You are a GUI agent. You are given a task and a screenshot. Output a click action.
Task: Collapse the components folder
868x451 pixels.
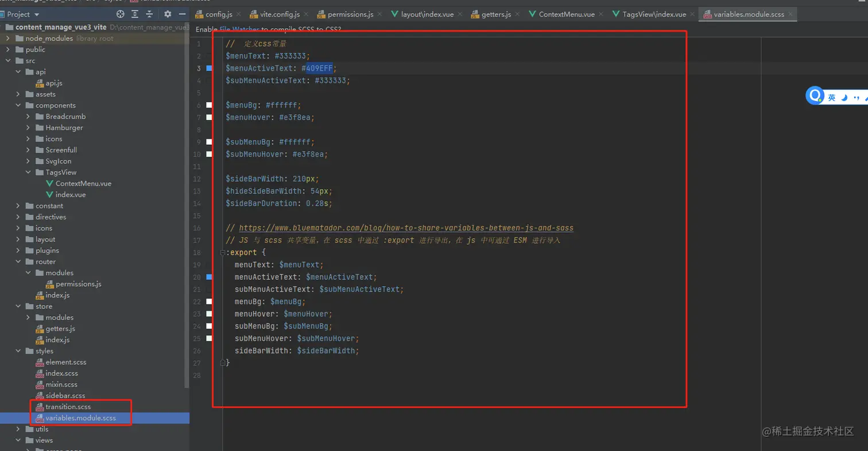[18, 105]
